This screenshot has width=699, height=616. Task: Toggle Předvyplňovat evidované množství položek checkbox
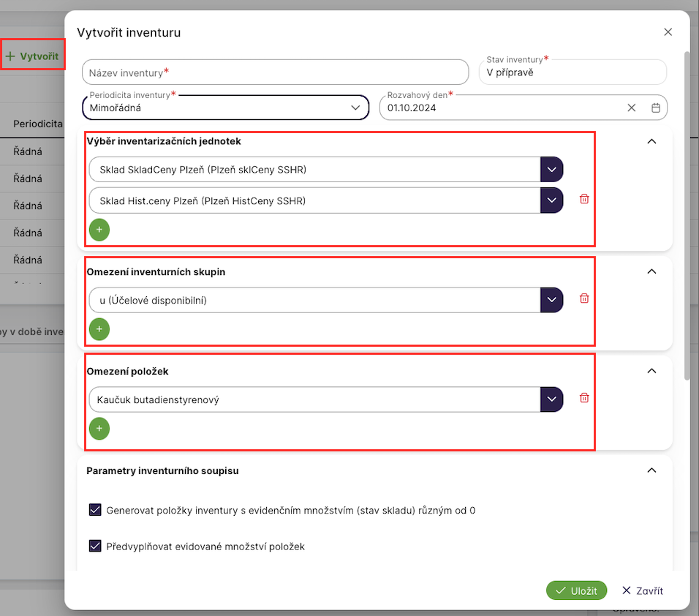coord(95,546)
